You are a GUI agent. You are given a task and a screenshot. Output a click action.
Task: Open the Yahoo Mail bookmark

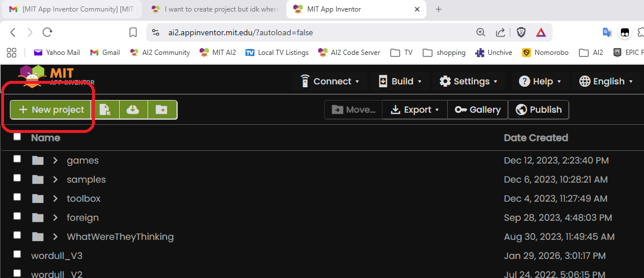tap(57, 53)
